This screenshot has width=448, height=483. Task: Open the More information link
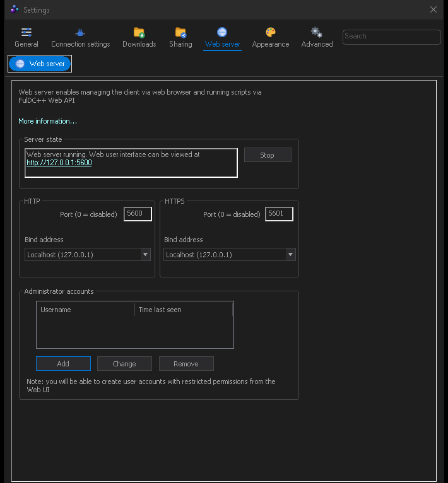(47, 121)
